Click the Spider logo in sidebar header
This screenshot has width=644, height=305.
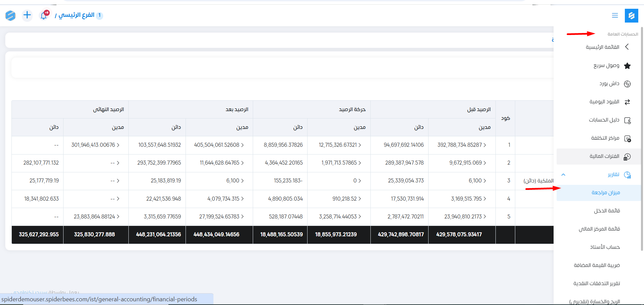(631, 15)
